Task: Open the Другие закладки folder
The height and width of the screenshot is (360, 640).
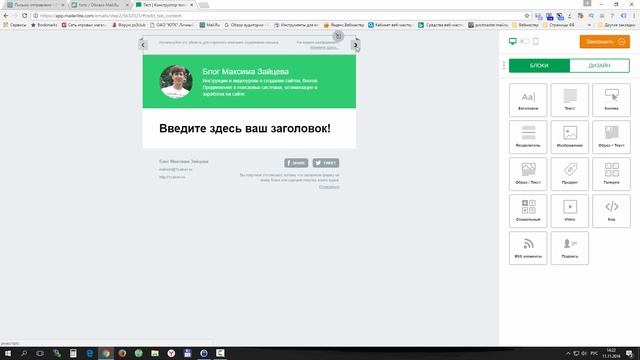Action: (x=616, y=25)
